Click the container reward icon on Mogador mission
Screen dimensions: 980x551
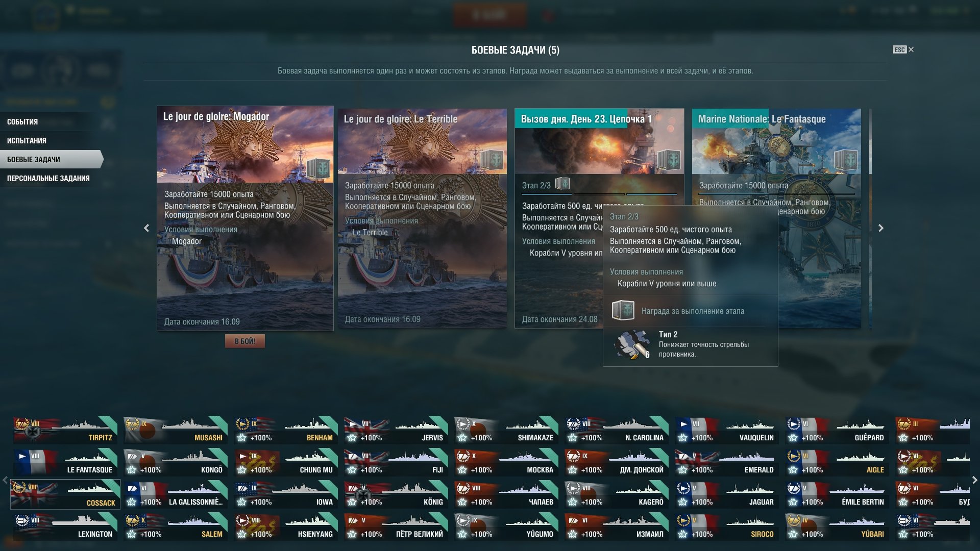coord(318,168)
